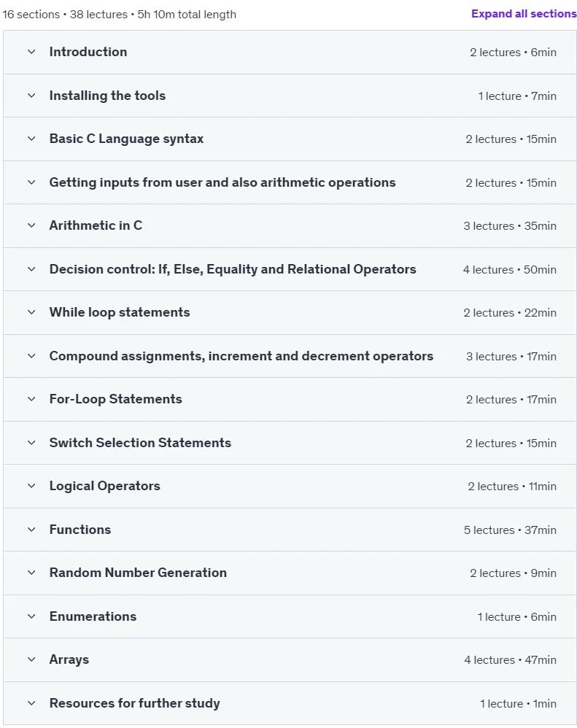Screen dimensions: 577x728
Task: Select Switch Selection Statements heading
Action: coord(140,443)
